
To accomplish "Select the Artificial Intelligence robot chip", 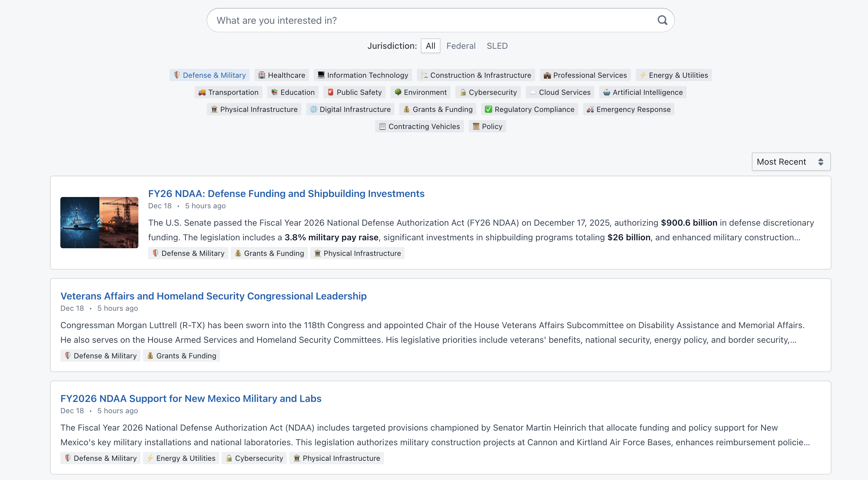I will pyautogui.click(x=642, y=92).
